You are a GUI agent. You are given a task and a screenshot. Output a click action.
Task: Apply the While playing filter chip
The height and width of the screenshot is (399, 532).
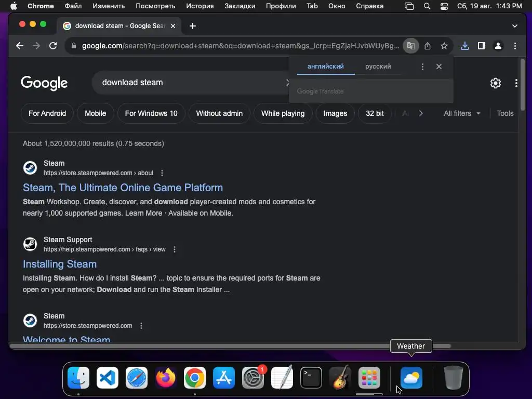(283, 113)
